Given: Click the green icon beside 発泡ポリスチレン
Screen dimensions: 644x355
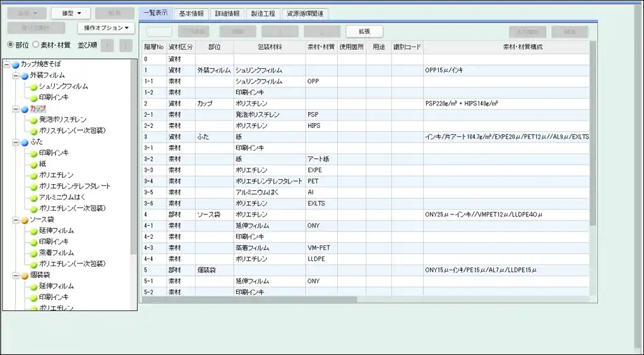Looking at the screenshot, I should coord(33,120).
